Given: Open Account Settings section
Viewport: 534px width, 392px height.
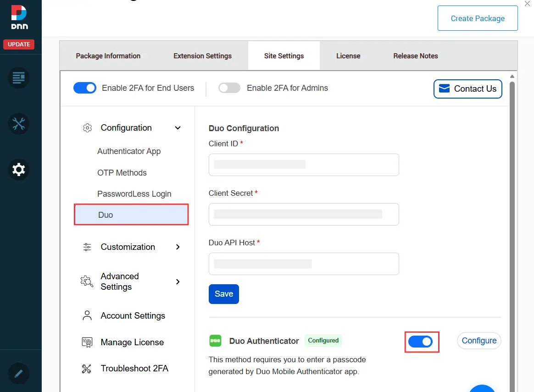Looking at the screenshot, I should [x=133, y=316].
